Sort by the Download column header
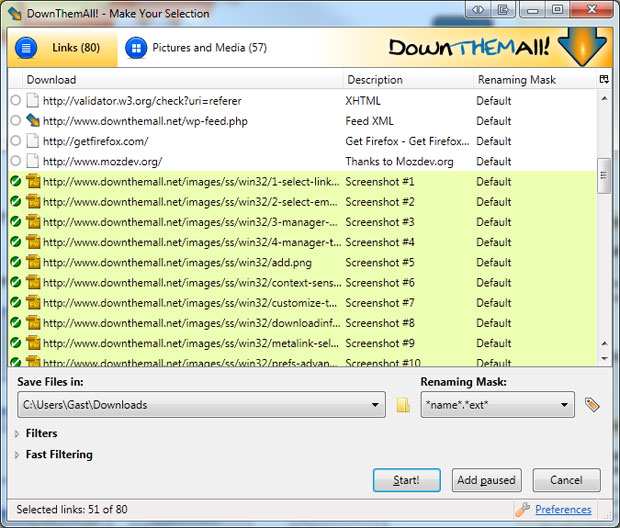Viewport: 620px width, 528px height. pyautogui.click(x=183, y=79)
